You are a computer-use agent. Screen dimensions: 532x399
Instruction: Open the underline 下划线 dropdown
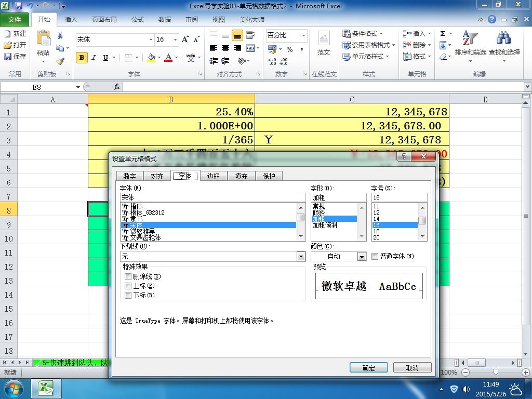pos(301,257)
